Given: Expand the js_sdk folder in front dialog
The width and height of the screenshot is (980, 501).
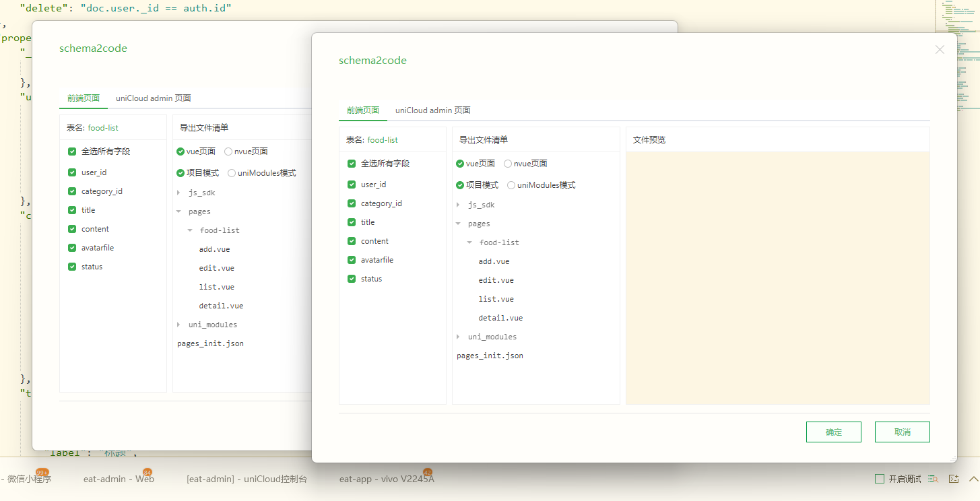Looking at the screenshot, I should (x=459, y=205).
